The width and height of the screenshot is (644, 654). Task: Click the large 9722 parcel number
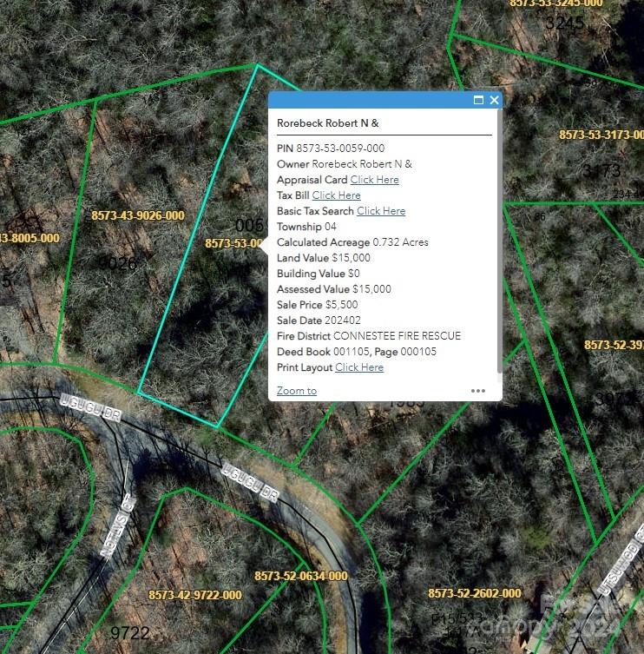[x=129, y=632]
